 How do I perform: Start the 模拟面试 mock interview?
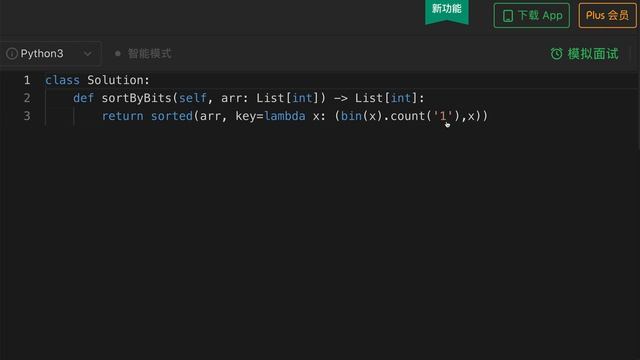coord(584,53)
